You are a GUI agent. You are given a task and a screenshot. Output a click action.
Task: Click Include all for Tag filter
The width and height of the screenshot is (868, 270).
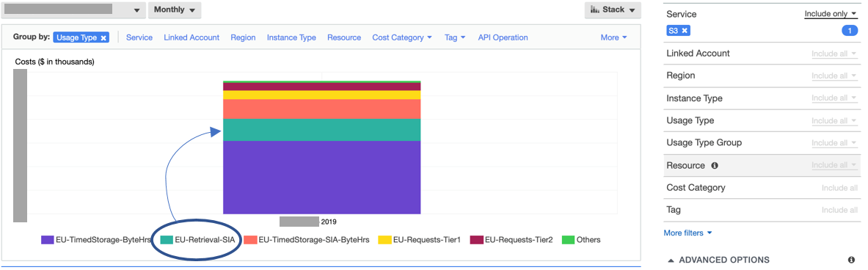coord(839,211)
